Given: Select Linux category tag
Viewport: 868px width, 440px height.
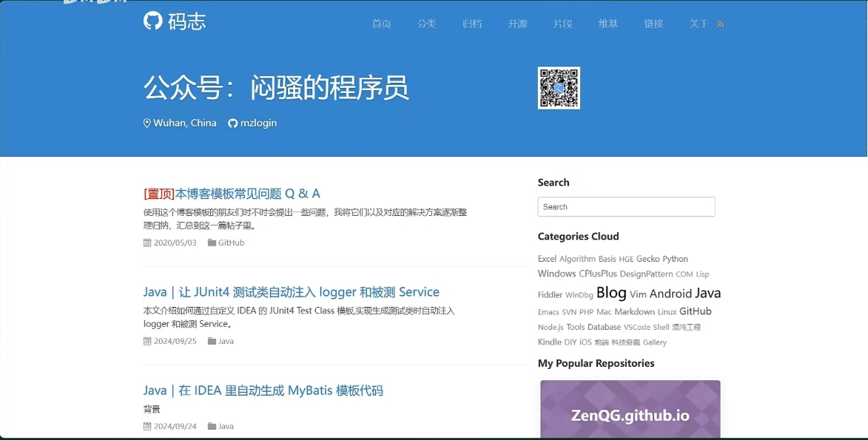Looking at the screenshot, I should (x=667, y=311).
